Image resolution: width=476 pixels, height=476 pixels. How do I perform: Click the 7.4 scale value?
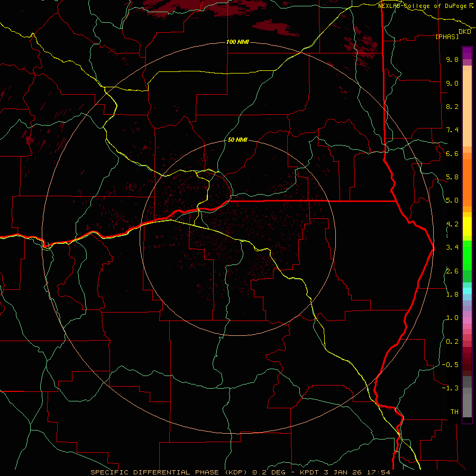[x=452, y=130]
